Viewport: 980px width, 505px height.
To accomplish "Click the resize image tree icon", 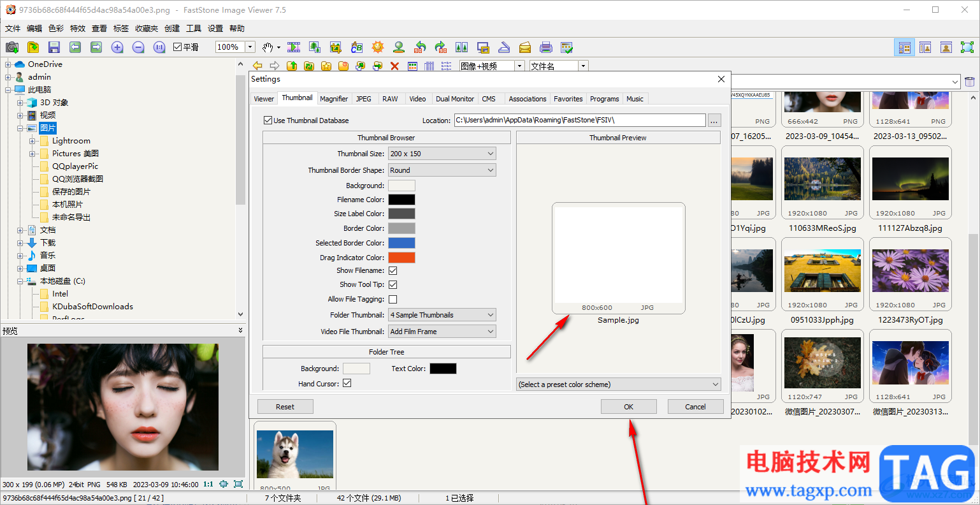I will 315,47.
